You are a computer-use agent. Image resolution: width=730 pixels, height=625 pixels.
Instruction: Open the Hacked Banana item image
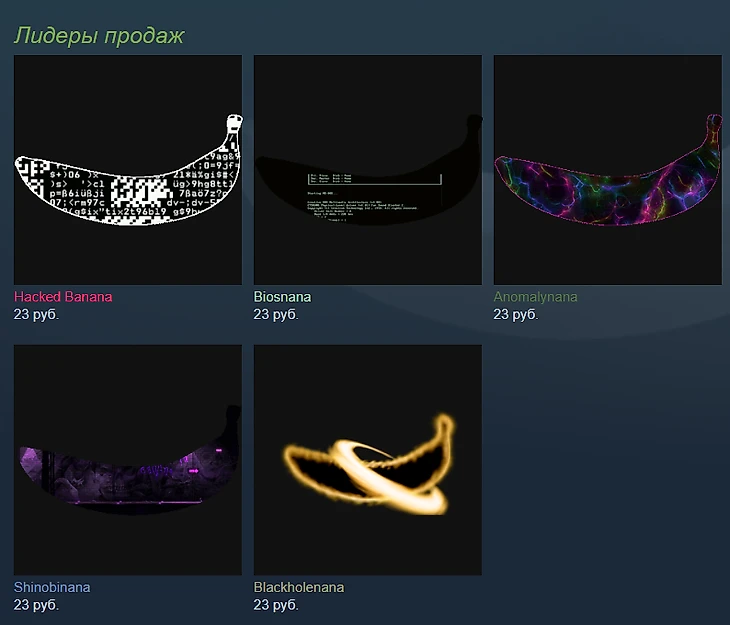(x=128, y=170)
